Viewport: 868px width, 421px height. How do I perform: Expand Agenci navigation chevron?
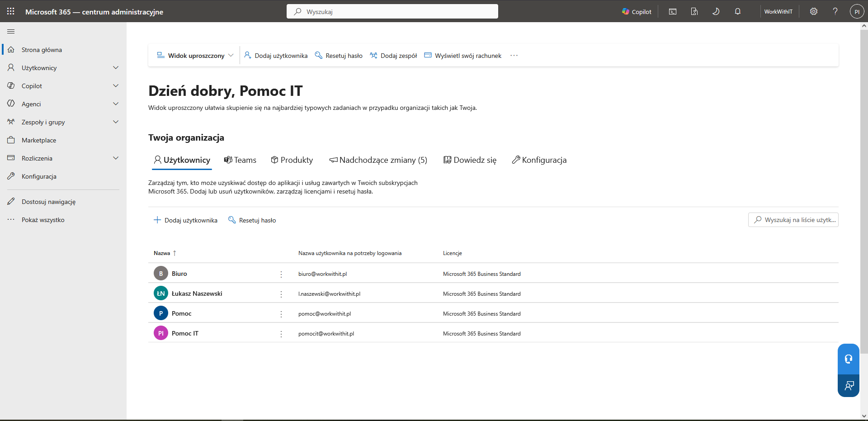(116, 104)
